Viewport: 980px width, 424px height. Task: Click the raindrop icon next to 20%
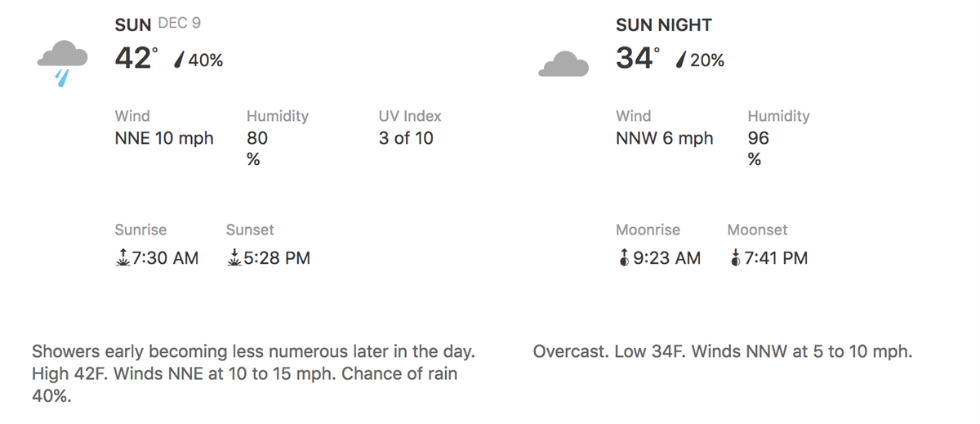click(681, 60)
